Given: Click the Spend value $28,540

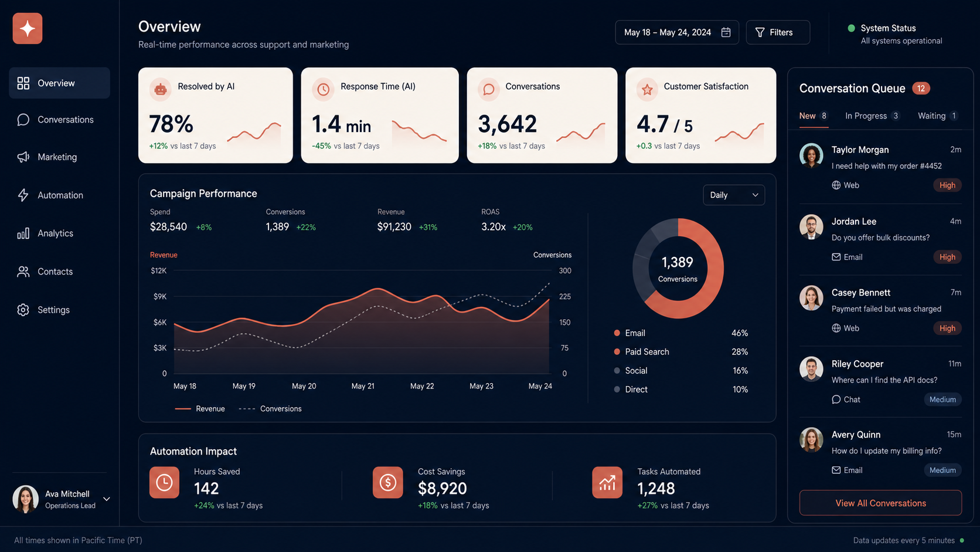Looking at the screenshot, I should 168,226.
